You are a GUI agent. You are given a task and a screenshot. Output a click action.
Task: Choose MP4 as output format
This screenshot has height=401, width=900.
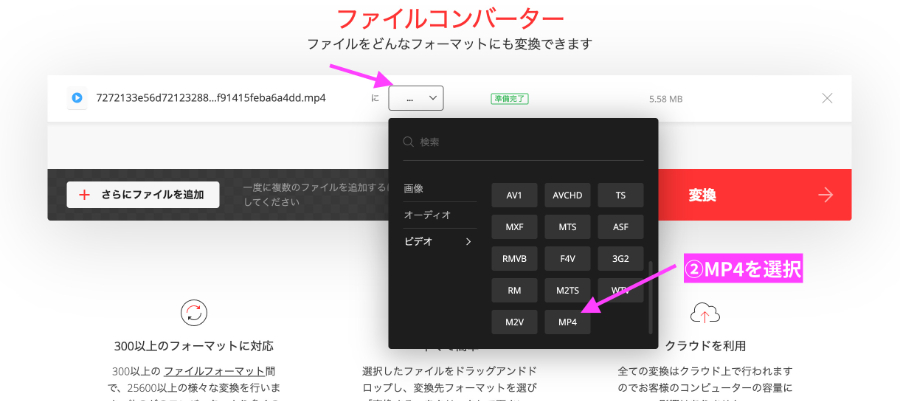567,322
